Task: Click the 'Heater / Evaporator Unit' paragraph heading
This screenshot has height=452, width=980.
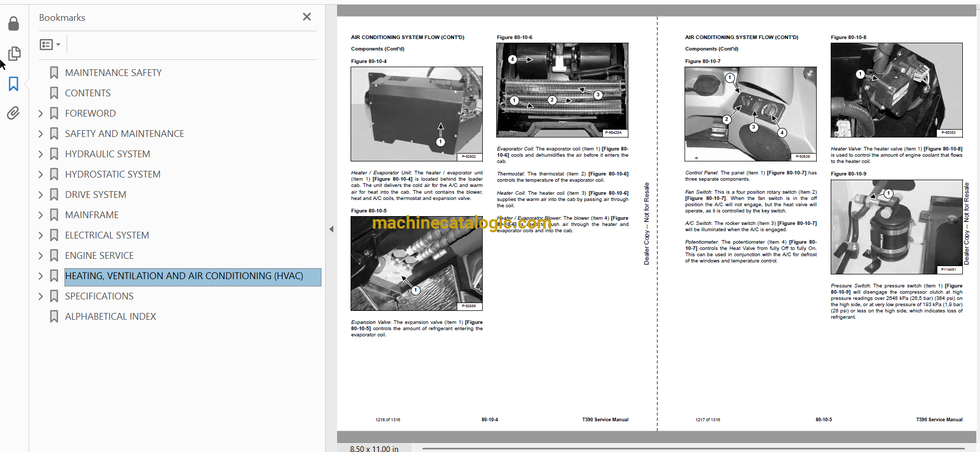Action: (381, 173)
